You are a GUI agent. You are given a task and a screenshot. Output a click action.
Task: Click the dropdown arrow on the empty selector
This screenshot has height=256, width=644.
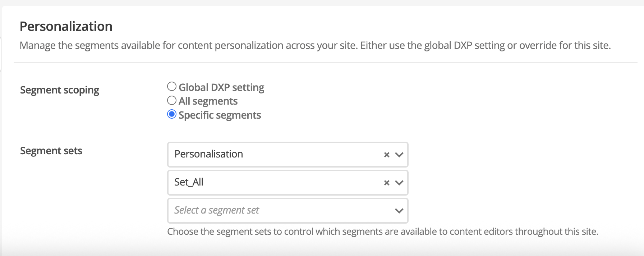(399, 211)
